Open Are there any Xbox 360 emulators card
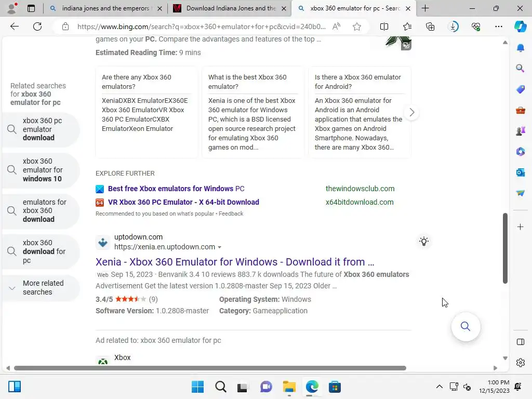Screen dimensions: 532x399 coord(147,112)
